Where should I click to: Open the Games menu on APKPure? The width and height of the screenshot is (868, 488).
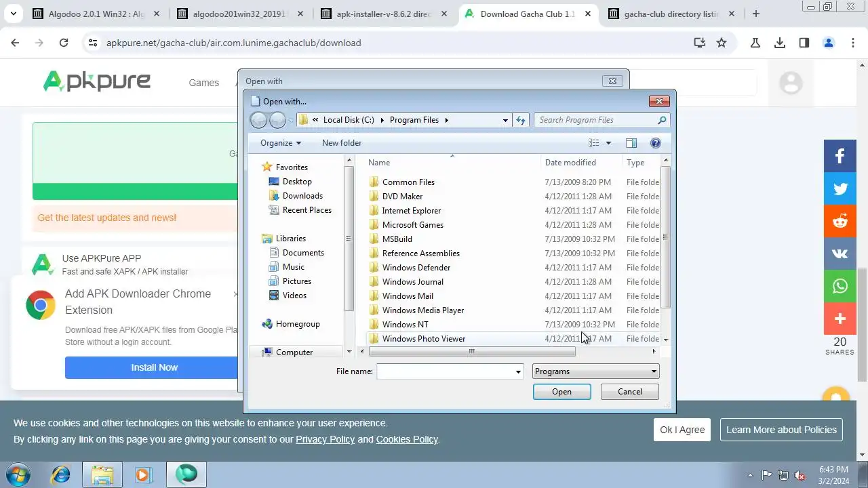[203, 83]
